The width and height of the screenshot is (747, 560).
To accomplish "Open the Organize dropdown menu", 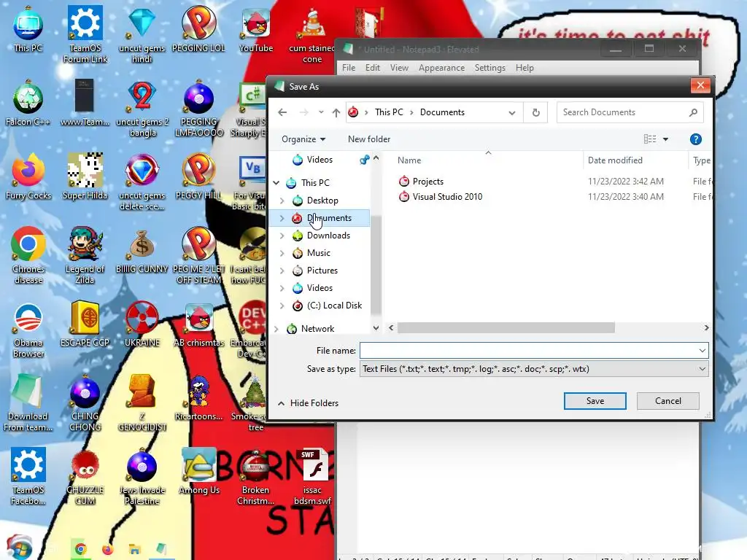I will pos(303,139).
